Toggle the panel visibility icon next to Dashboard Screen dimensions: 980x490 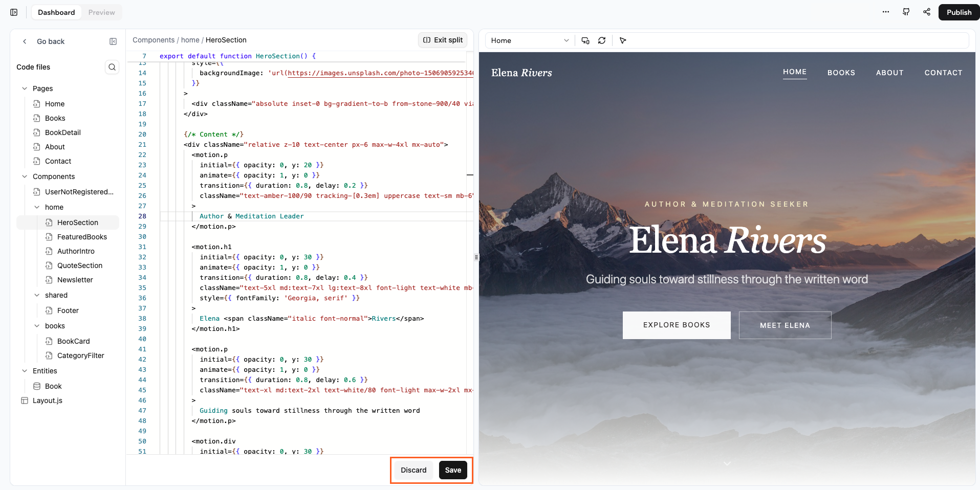(x=13, y=12)
